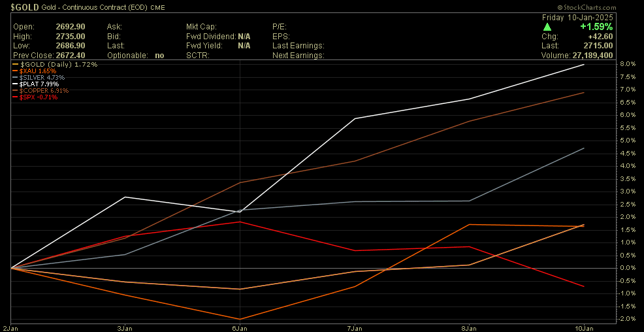Click the 'Bid:' label

114,36
